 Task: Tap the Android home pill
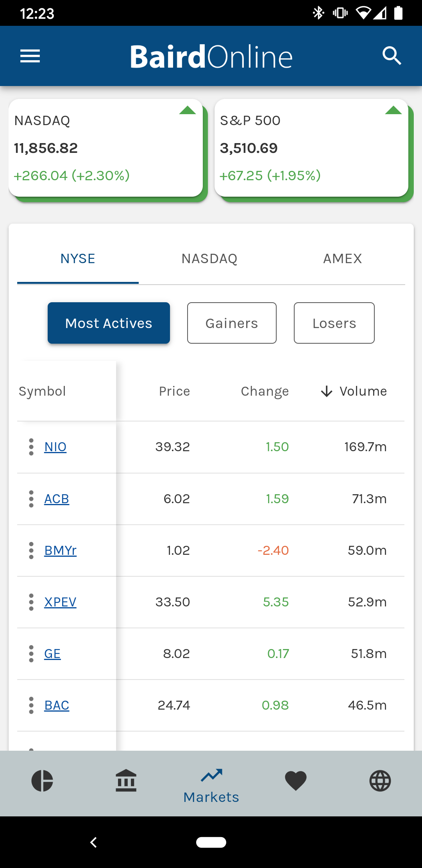pos(211,842)
